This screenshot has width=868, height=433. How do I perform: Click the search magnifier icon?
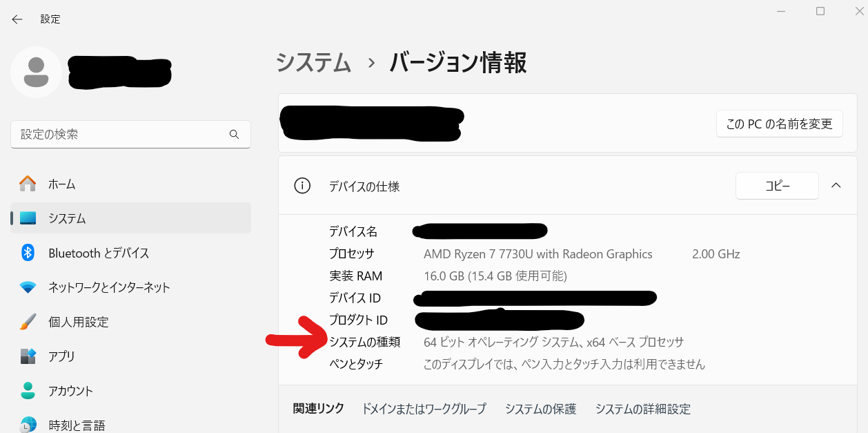[x=234, y=134]
